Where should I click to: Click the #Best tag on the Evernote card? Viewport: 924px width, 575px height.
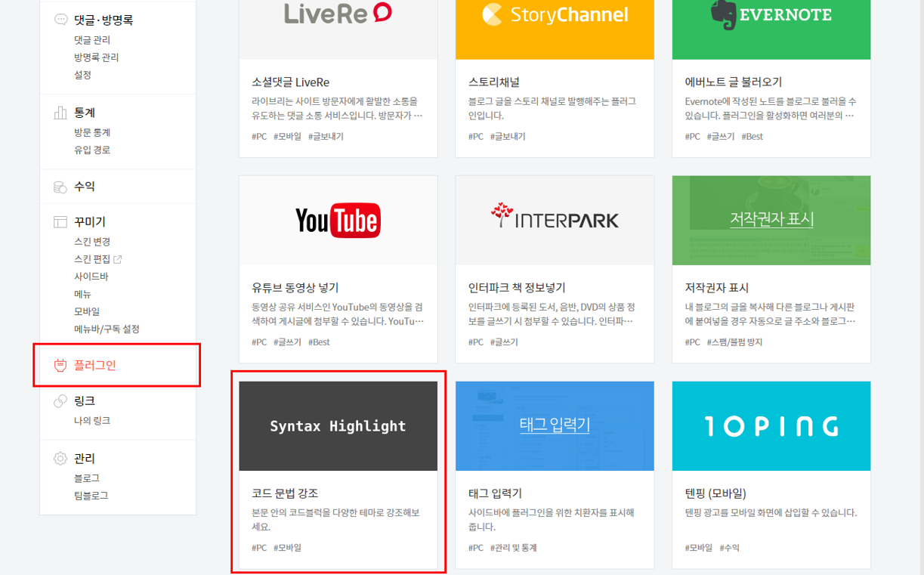pyautogui.click(x=752, y=137)
